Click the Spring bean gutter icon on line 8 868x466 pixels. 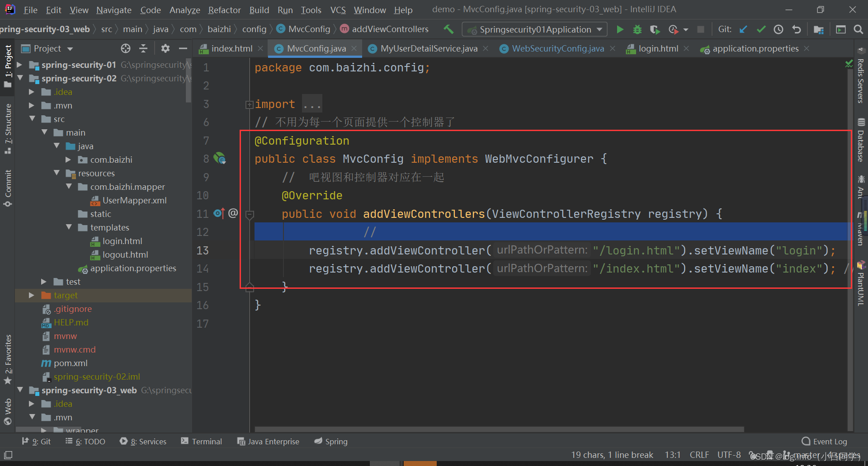220,158
